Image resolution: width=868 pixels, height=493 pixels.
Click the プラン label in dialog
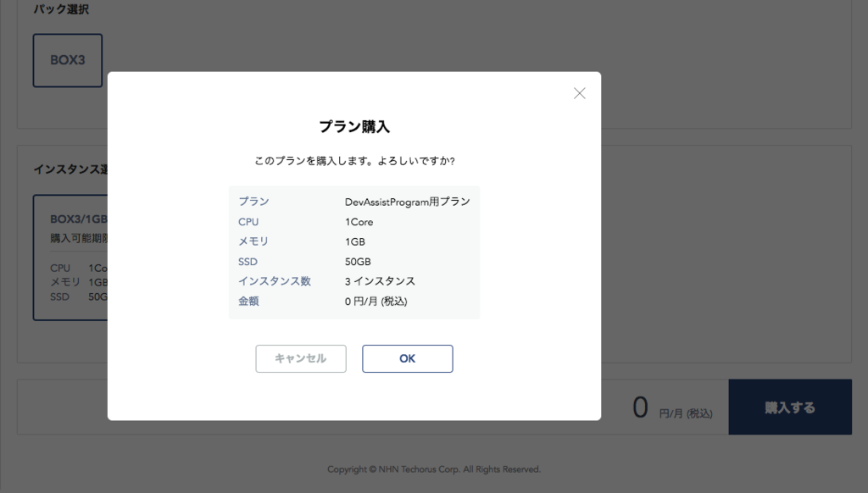[x=253, y=202]
